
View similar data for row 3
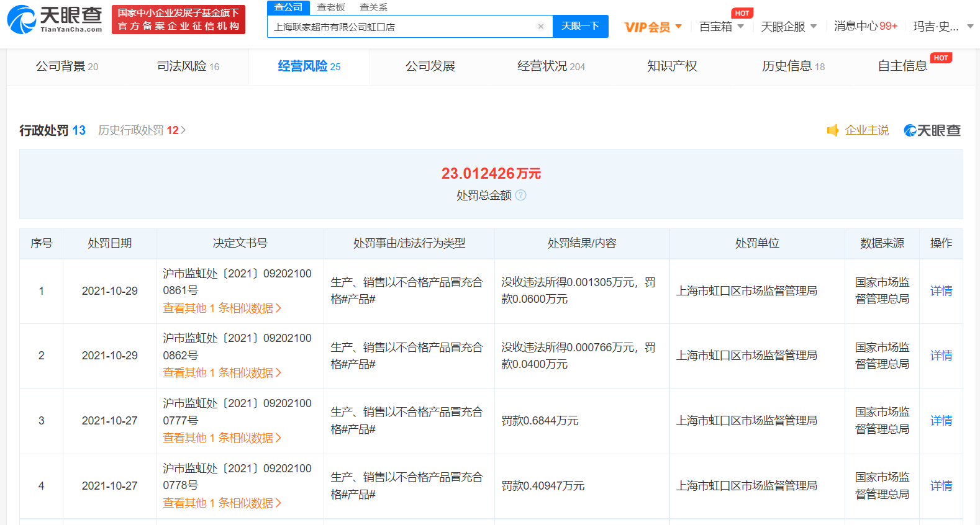(222, 437)
